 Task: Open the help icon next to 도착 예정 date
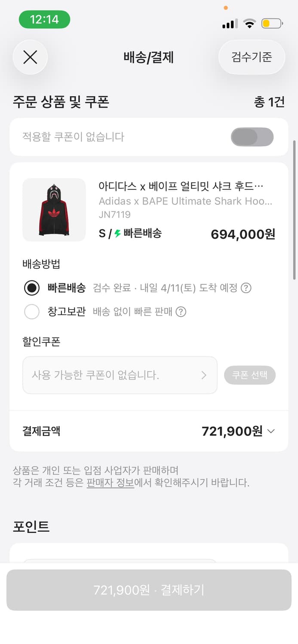(246, 289)
